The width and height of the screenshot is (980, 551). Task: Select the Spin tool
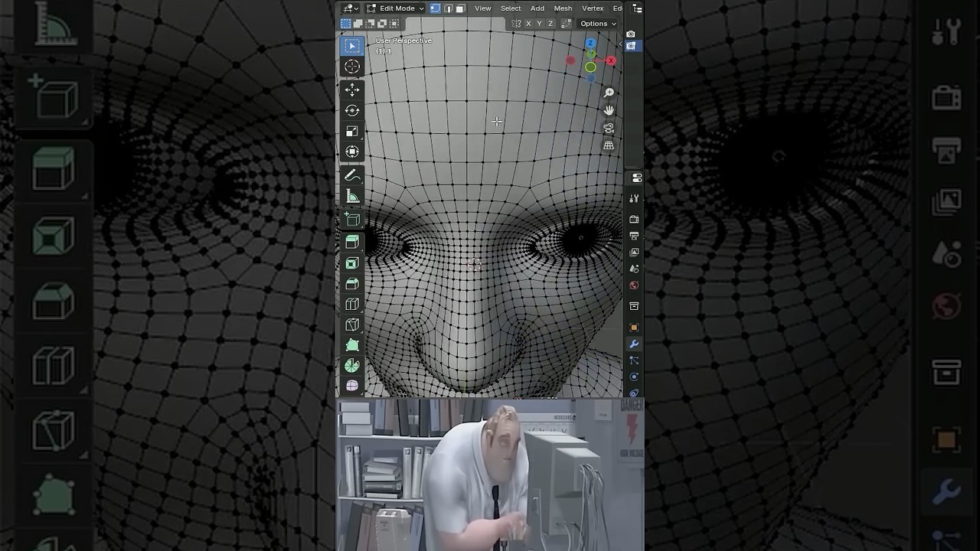tap(352, 366)
